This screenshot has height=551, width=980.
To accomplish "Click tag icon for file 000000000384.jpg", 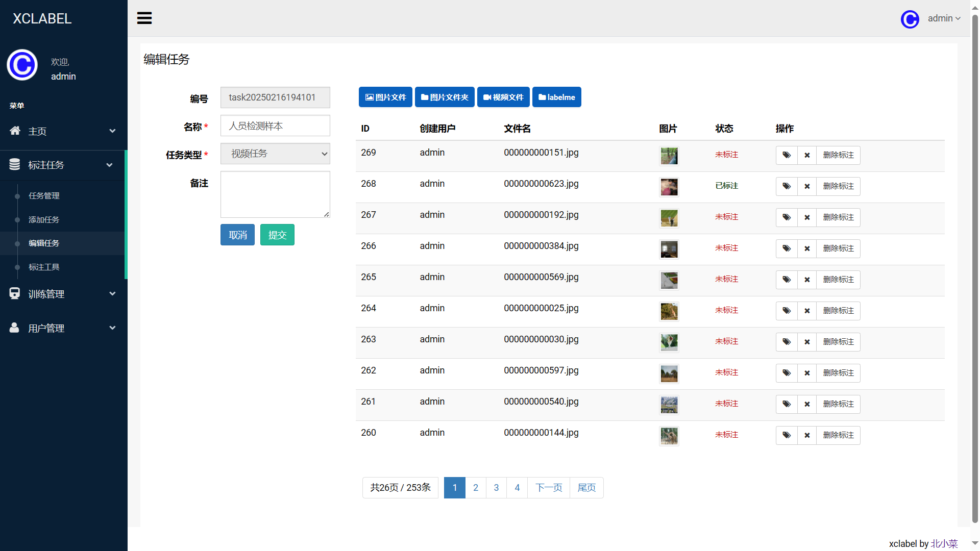I will click(x=787, y=248).
